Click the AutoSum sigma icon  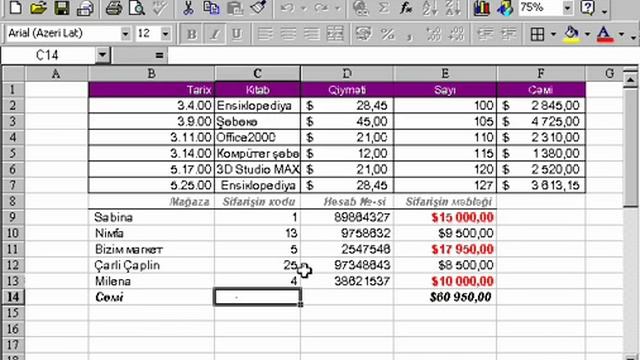click(383, 7)
